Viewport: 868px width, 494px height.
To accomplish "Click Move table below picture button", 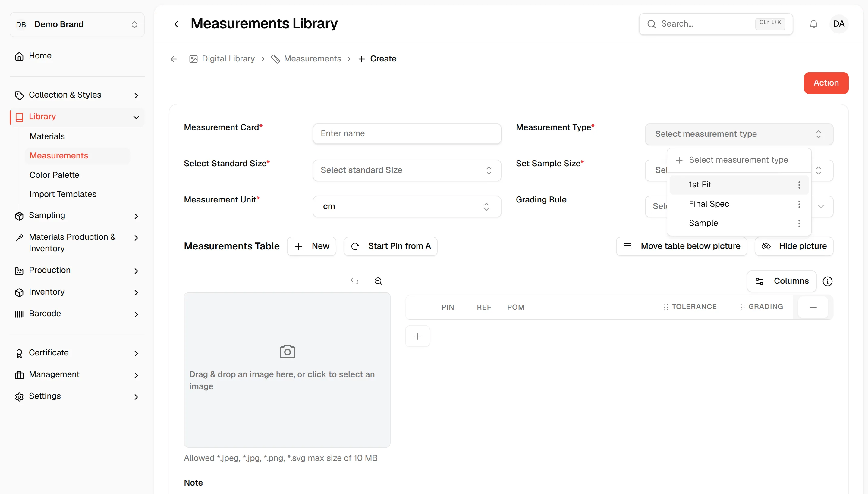I will [x=681, y=246].
